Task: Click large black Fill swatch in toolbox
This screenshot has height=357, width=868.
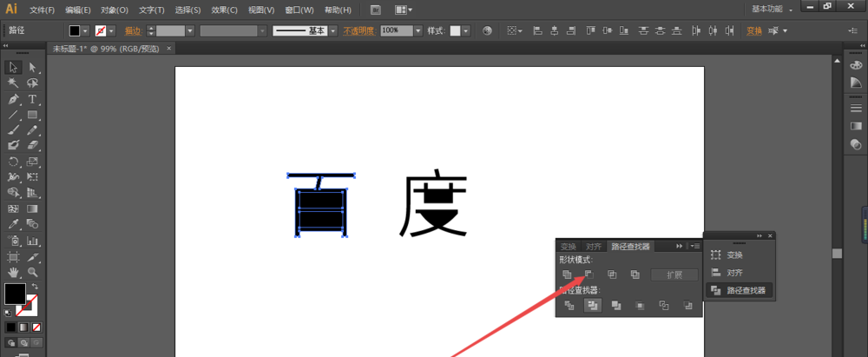Action: coord(15,294)
